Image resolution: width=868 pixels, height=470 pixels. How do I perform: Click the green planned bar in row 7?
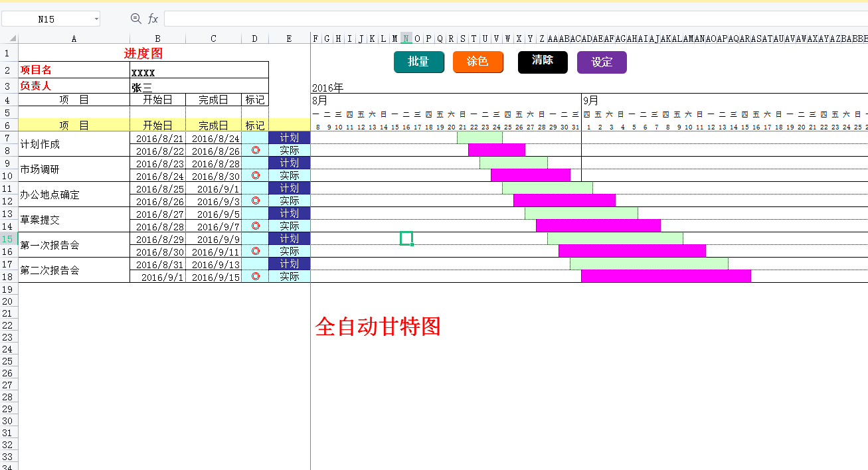pyautogui.click(x=479, y=137)
